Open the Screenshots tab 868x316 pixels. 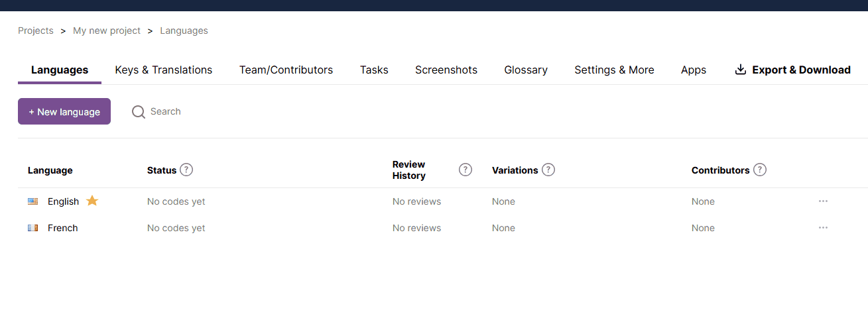coord(446,70)
